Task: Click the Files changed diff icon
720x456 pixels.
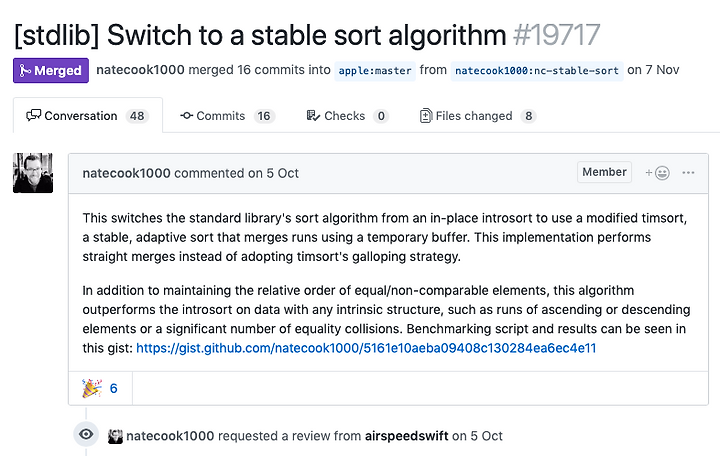Action: (426, 116)
